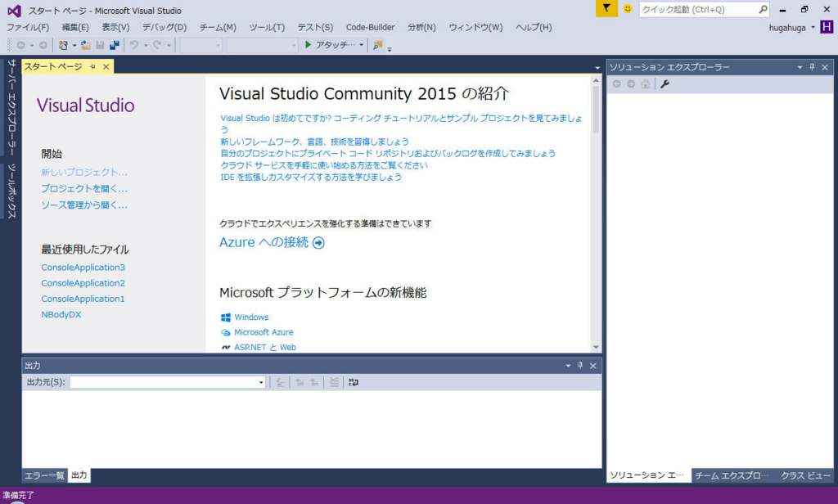The image size is (838, 504).
Task: Click the purple H account avatar
Action: (x=827, y=27)
